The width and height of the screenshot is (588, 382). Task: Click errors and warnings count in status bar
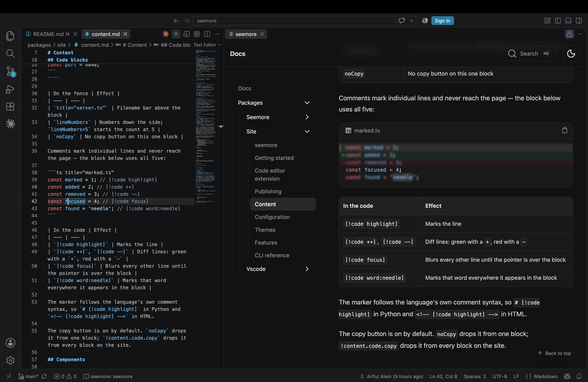coord(65,376)
